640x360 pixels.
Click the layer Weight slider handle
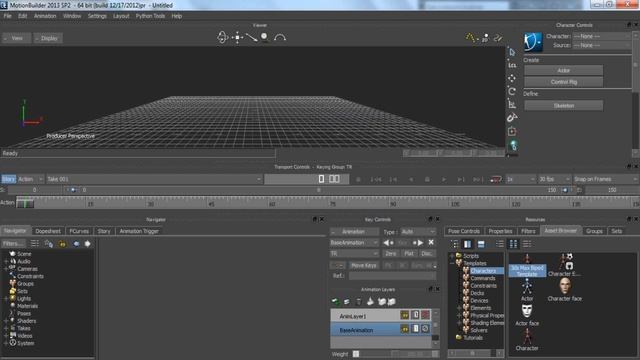[x=356, y=354]
